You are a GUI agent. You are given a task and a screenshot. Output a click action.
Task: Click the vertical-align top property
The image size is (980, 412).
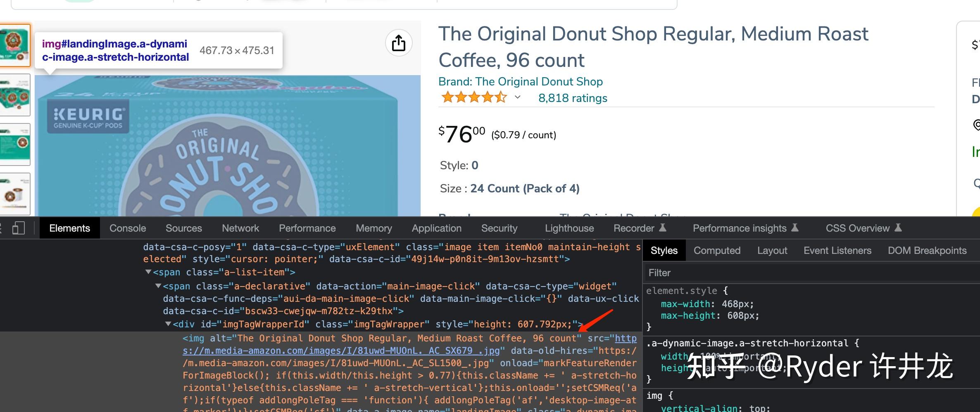click(x=715, y=408)
